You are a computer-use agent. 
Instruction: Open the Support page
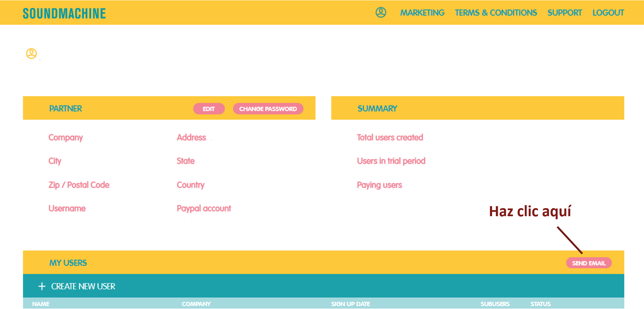(x=565, y=13)
